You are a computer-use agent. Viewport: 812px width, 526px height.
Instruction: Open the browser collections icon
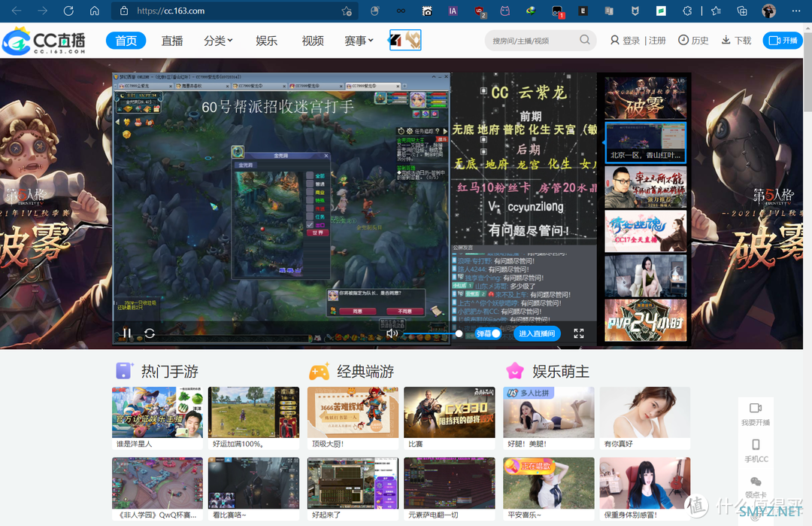(742, 11)
